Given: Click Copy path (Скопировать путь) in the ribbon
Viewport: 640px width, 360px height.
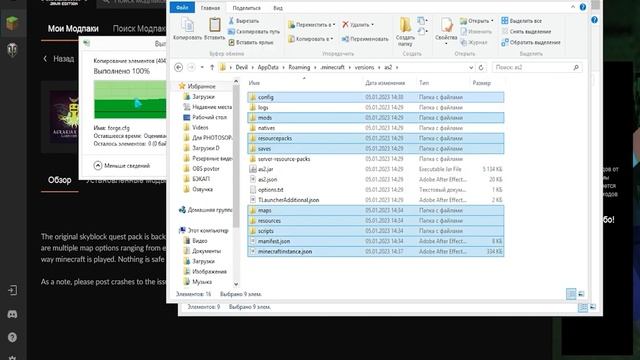Looking at the screenshot, I should point(254,31).
